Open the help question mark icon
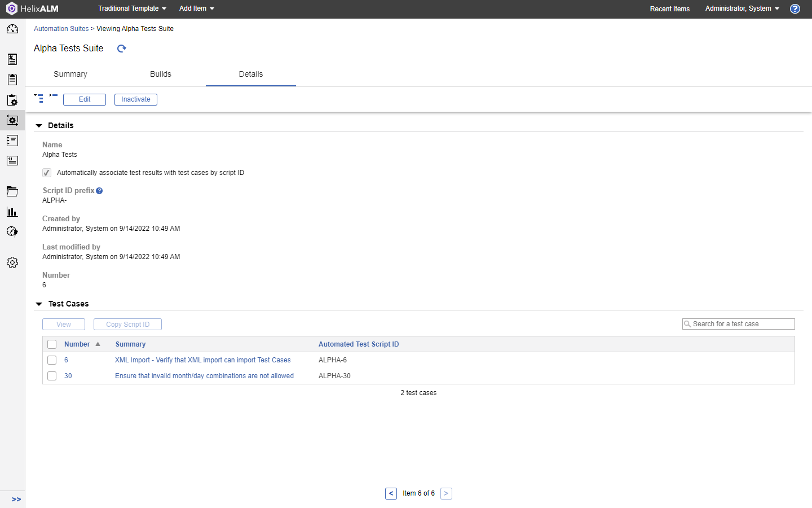 [795, 8]
